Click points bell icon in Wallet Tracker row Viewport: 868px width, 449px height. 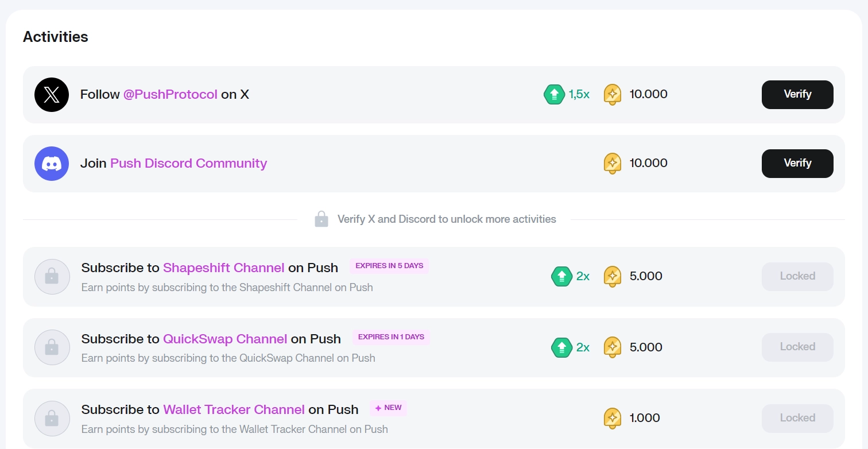click(613, 418)
